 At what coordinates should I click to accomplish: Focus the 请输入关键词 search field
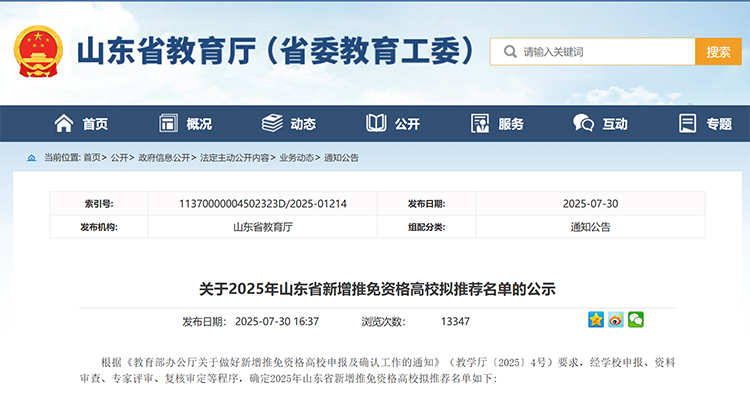click(593, 52)
